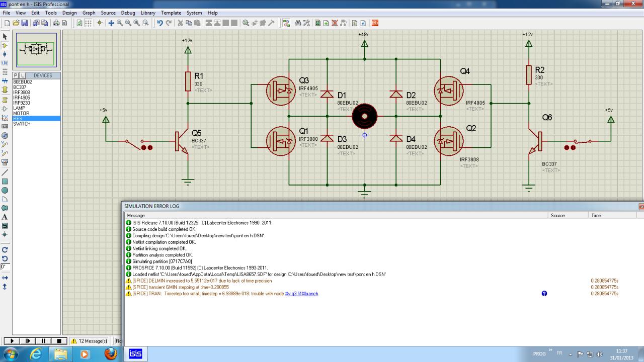Click the Rotate Clockwise icon

pos(5,249)
